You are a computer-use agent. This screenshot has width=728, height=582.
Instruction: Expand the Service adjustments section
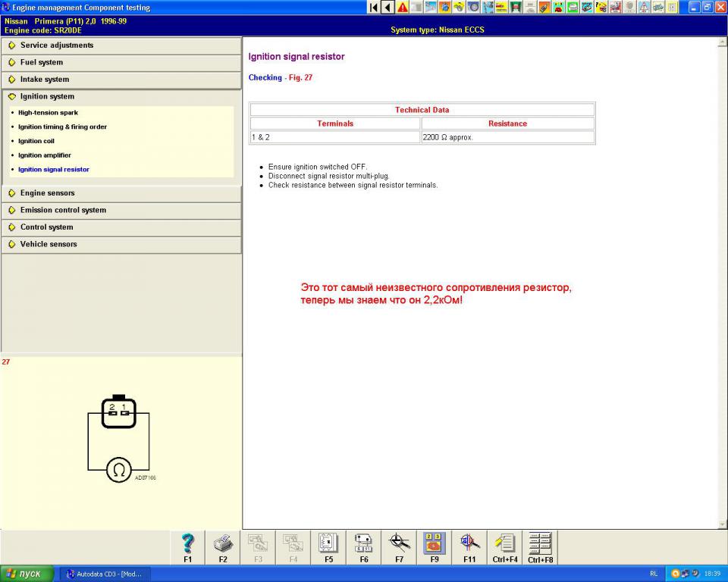point(121,45)
